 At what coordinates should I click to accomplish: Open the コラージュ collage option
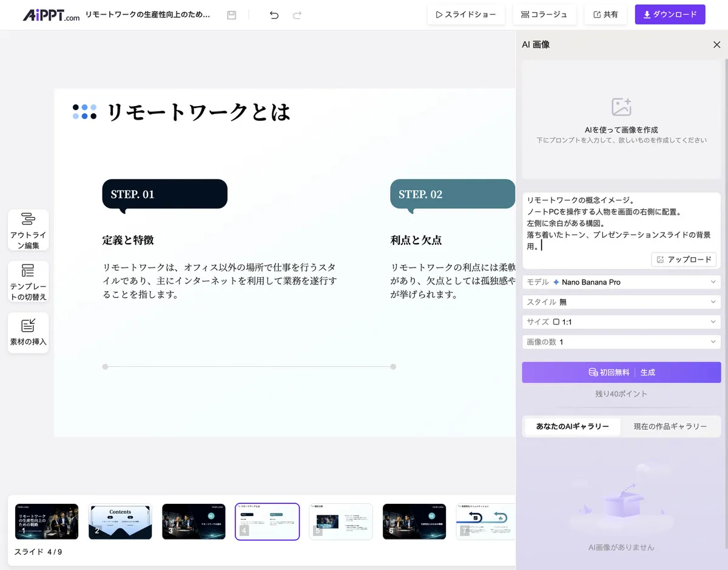point(544,15)
